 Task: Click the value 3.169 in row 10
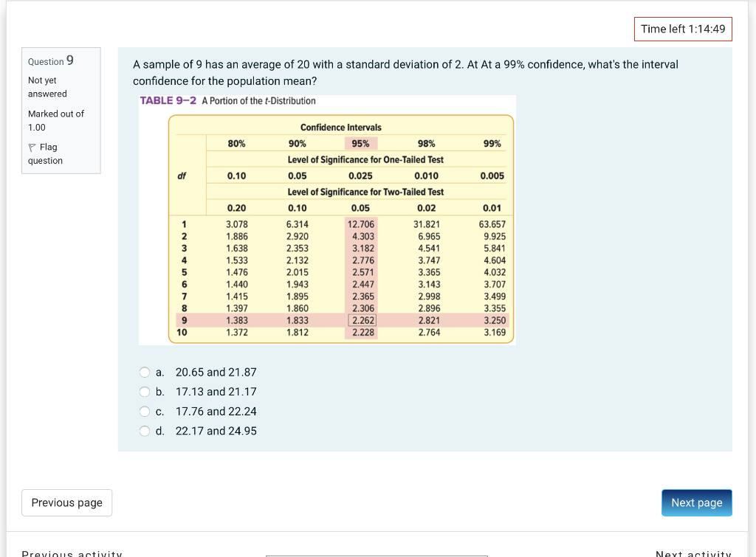click(x=495, y=333)
